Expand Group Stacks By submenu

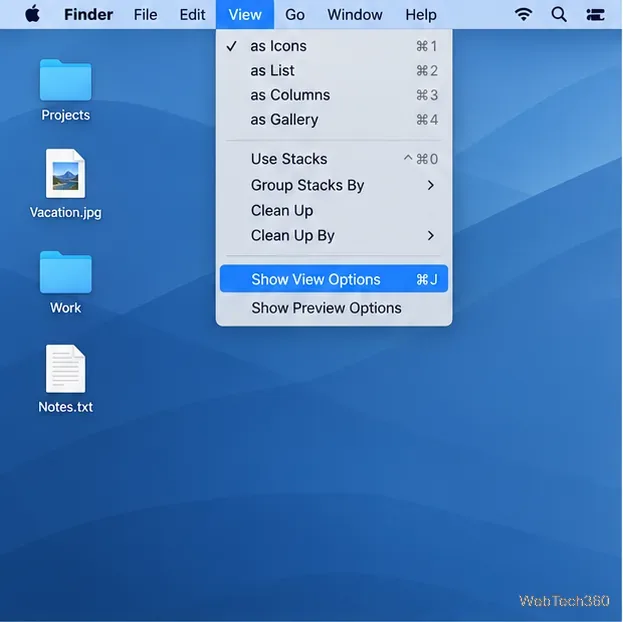click(334, 185)
